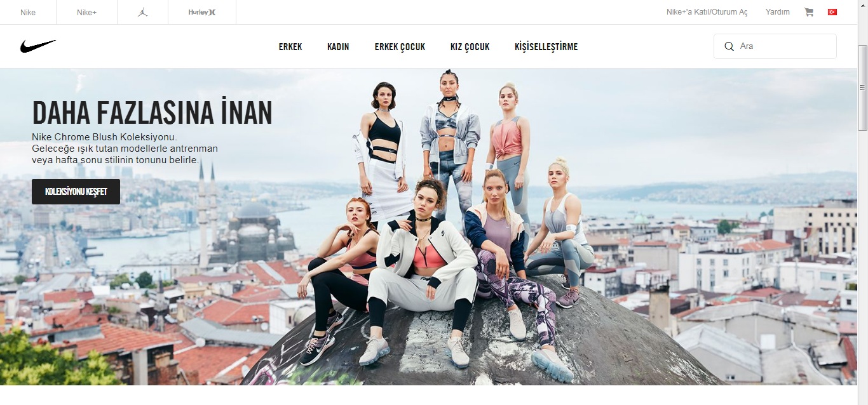Click the vertical scrollbar thumb
The image size is (868, 405).
862,88
